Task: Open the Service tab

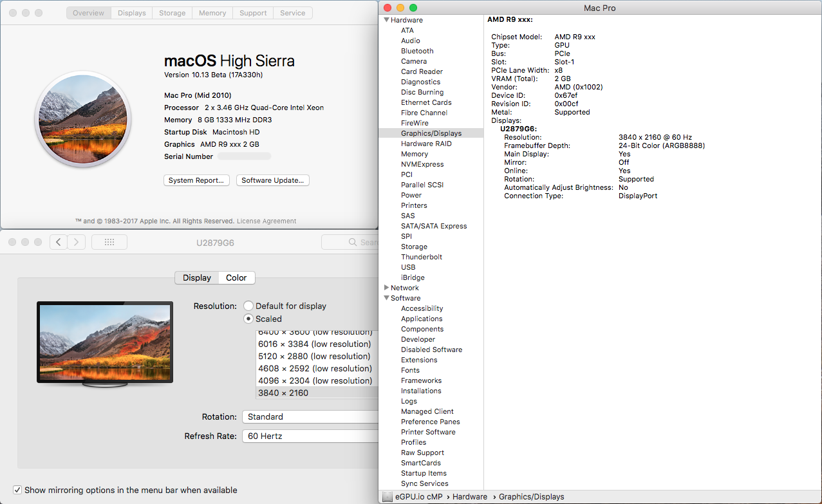Action: [293, 13]
